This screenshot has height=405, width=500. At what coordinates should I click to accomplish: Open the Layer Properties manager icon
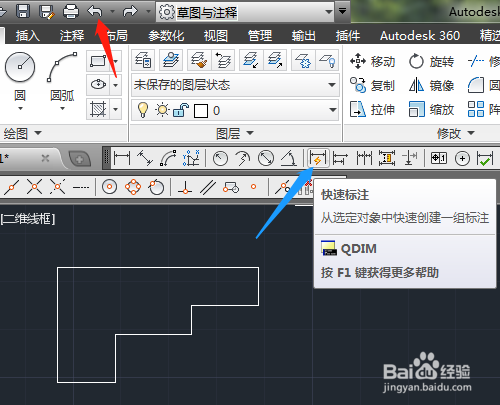pos(143,60)
